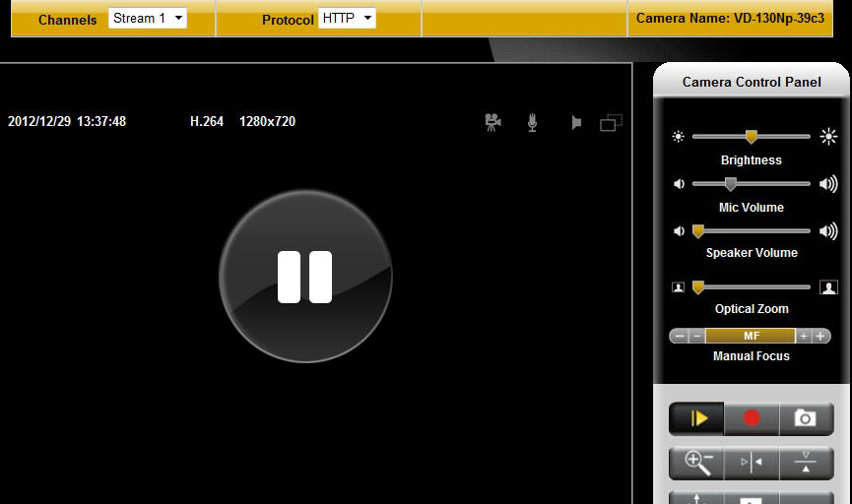Click the small person zoom-out icon
Image resolution: width=852 pixels, height=504 pixels.
point(678,287)
